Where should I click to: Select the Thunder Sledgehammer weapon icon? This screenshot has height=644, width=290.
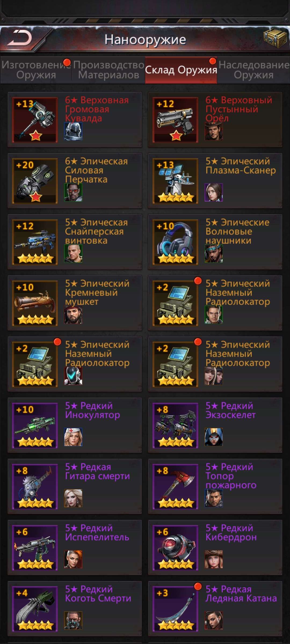pyautogui.click(x=35, y=120)
